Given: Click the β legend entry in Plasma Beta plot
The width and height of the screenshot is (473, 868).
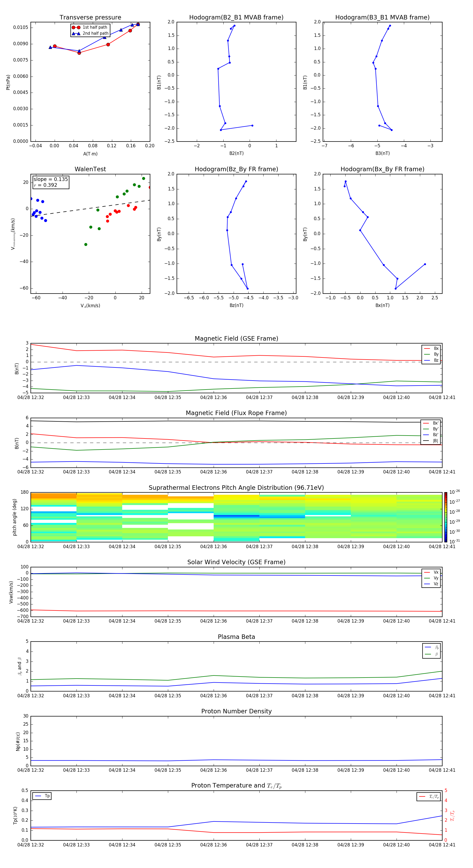Looking at the screenshot, I should [x=431, y=654].
